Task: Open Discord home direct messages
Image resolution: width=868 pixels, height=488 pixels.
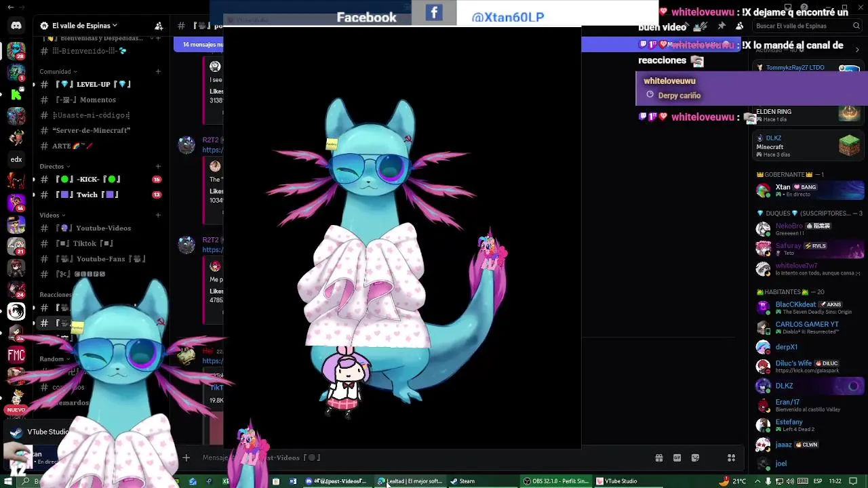Action: click(x=16, y=26)
